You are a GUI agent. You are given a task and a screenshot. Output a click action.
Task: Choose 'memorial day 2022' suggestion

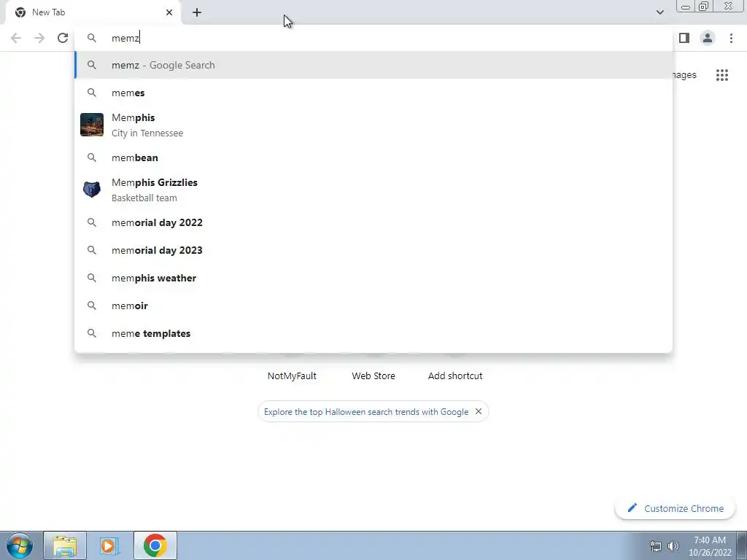pos(373,222)
